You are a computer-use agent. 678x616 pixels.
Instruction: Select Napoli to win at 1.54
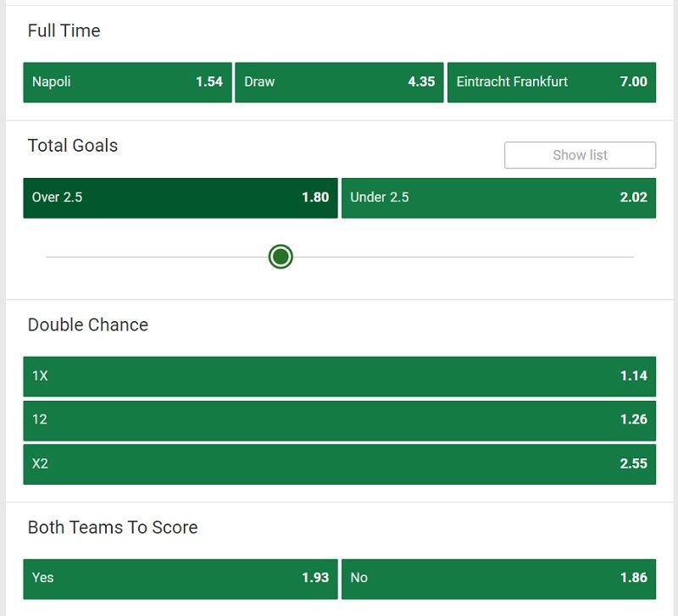(128, 82)
